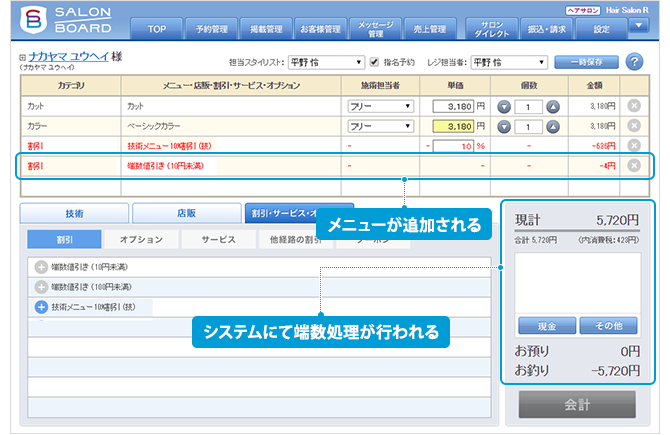Remove the カット row with its delete icon
This screenshot has width=670, height=435.
tap(633, 106)
